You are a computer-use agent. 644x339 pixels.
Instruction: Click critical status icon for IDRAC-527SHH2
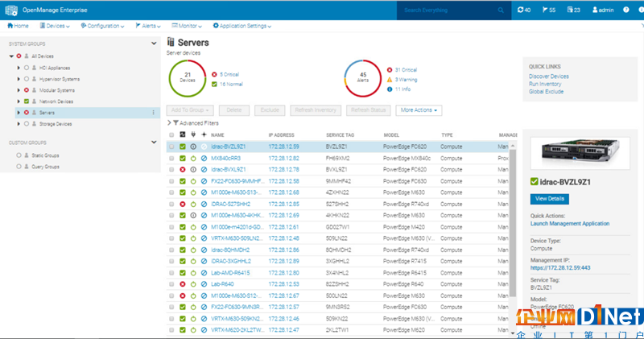[183, 205]
